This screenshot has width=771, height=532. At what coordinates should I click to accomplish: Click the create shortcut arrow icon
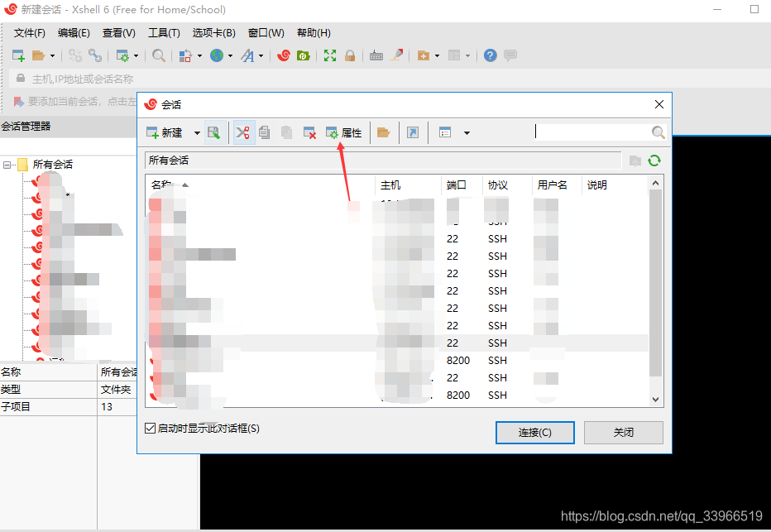click(x=413, y=132)
